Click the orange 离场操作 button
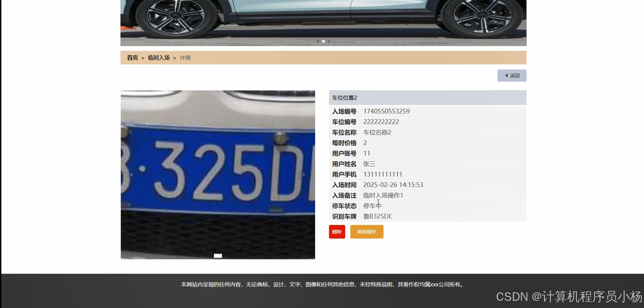The width and height of the screenshot is (644, 308). (x=367, y=232)
